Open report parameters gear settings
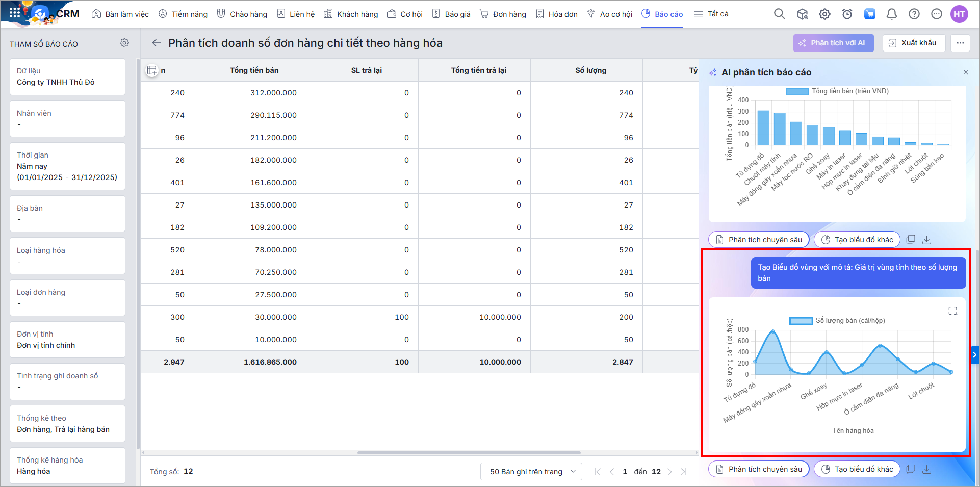The width and height of the screenshot is (980, 487). (124, 43)
